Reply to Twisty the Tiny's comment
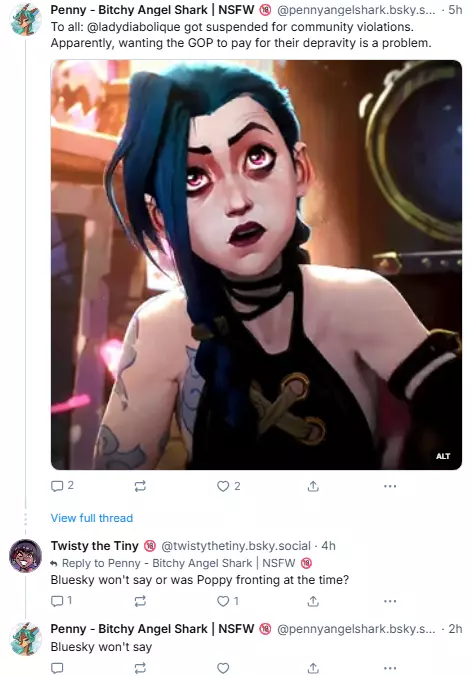Screen dimensions: 472x676 click(x=61, y=601)
